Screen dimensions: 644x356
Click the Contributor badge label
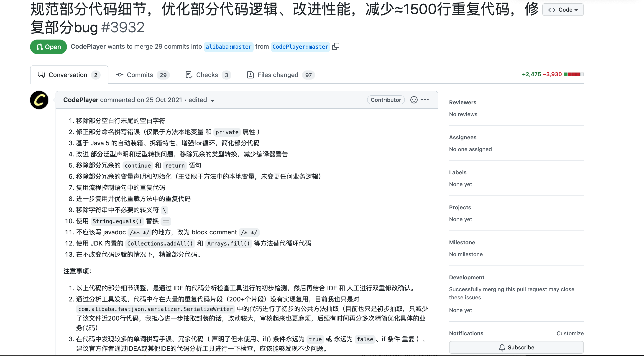[x=386, y=100]
